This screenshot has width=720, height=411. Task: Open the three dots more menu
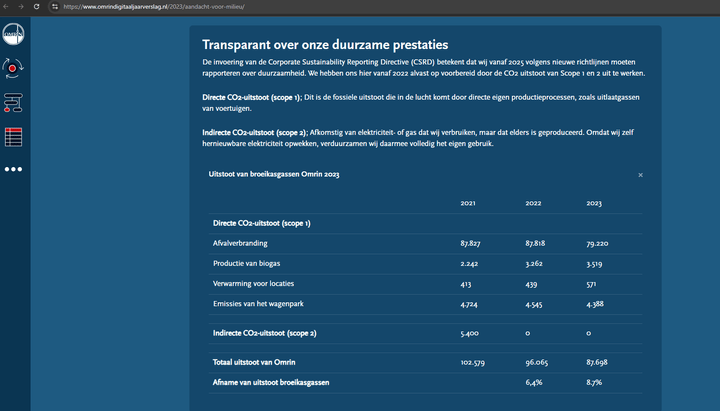pos(13,169)
